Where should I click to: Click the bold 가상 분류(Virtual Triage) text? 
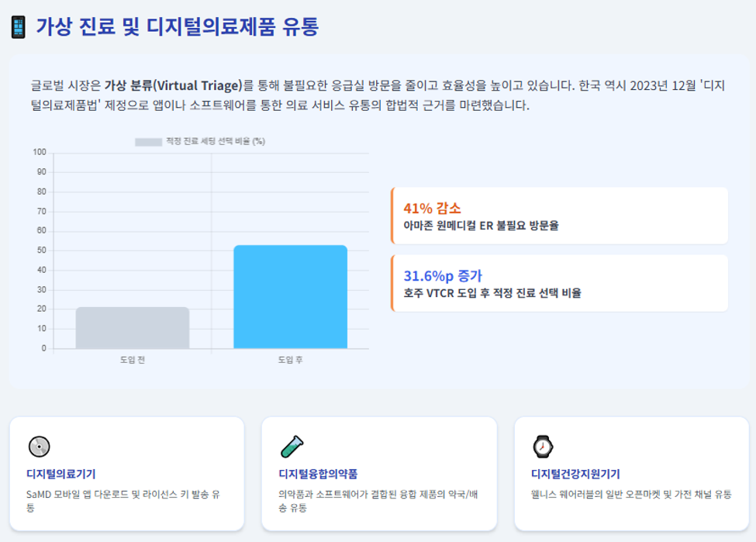point(173,85)
